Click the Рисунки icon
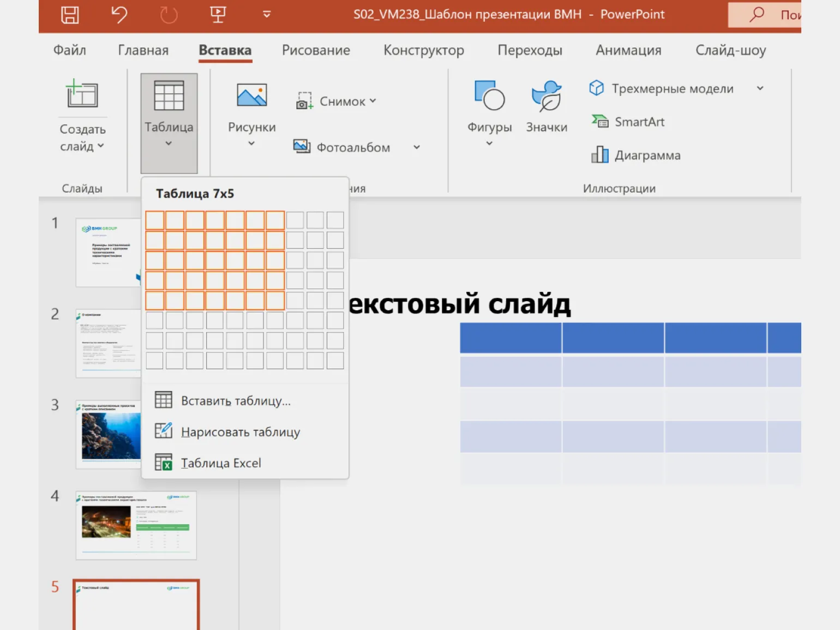 coord(252,95)
